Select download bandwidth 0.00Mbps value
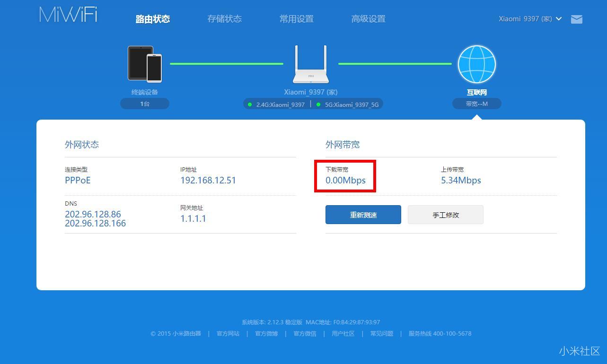This screenshot has height=364, width=607. tap(345, 180)
